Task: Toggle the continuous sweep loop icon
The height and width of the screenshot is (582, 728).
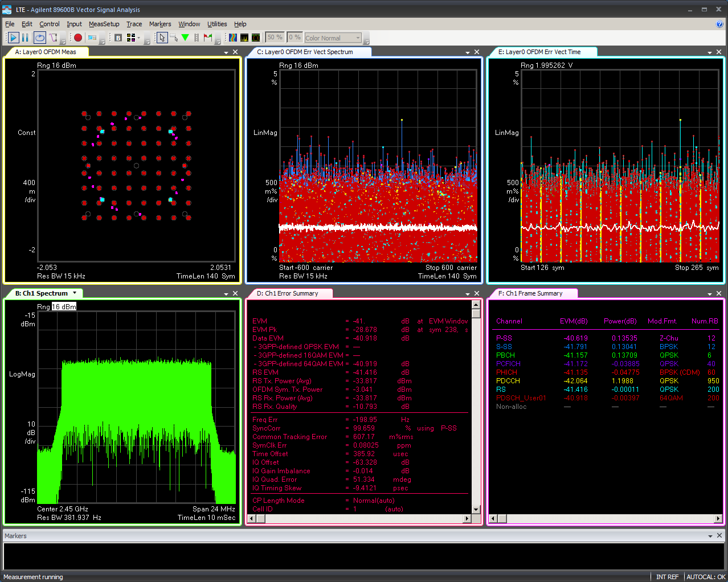Action: click(39, 38)
